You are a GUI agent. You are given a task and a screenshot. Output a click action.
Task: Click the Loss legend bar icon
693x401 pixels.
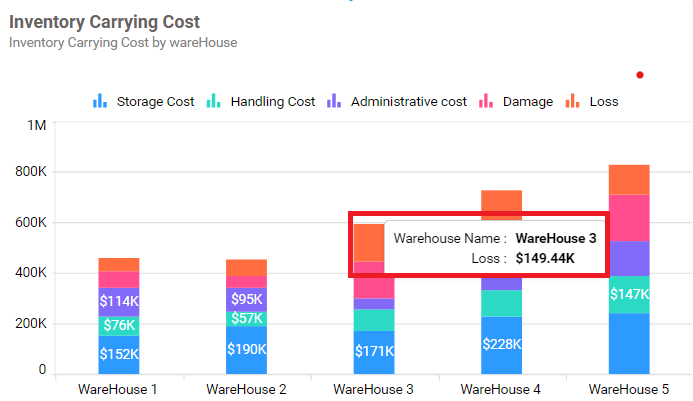point(572,101)
